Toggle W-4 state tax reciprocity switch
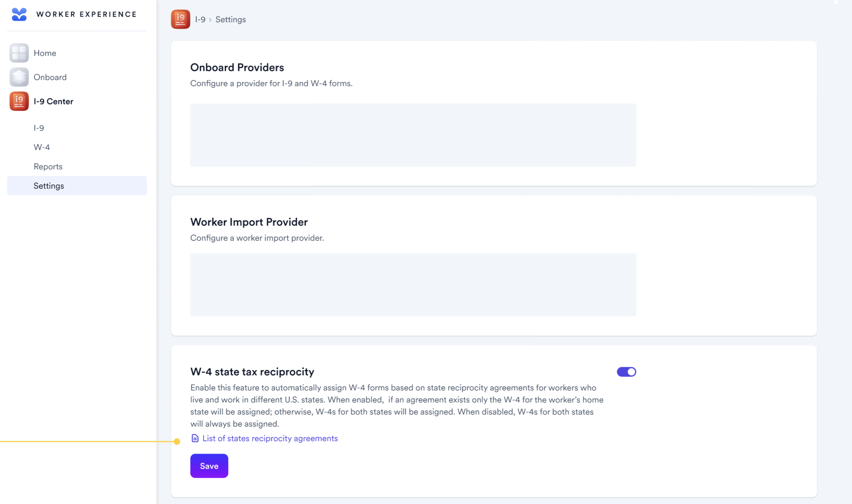The height and width of the screenshot is (504, 852). pyautogui.click(x=626, y=372)
